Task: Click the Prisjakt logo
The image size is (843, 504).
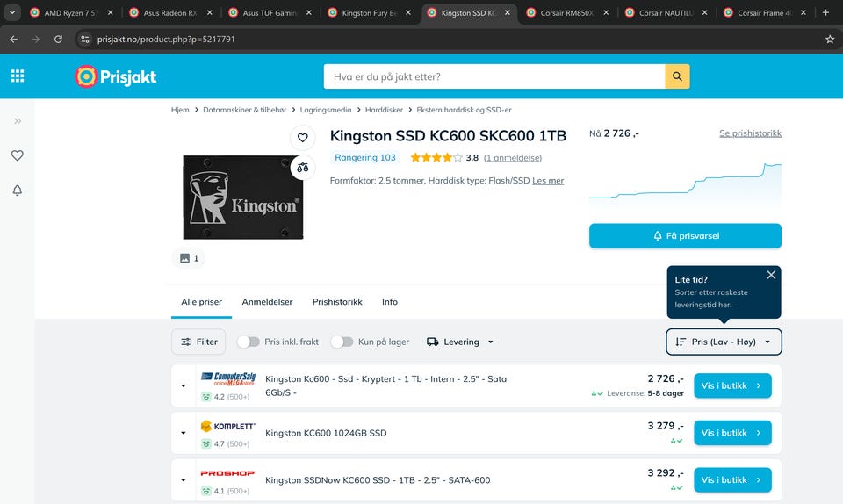Action: pyautogui.click(x=116, y=76)
